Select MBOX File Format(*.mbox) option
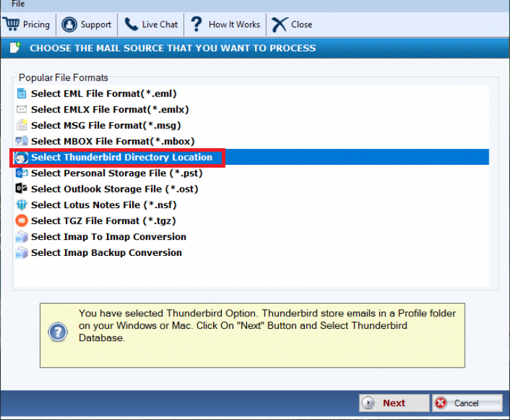Screen dimensions: 510x420 (113, 142)
